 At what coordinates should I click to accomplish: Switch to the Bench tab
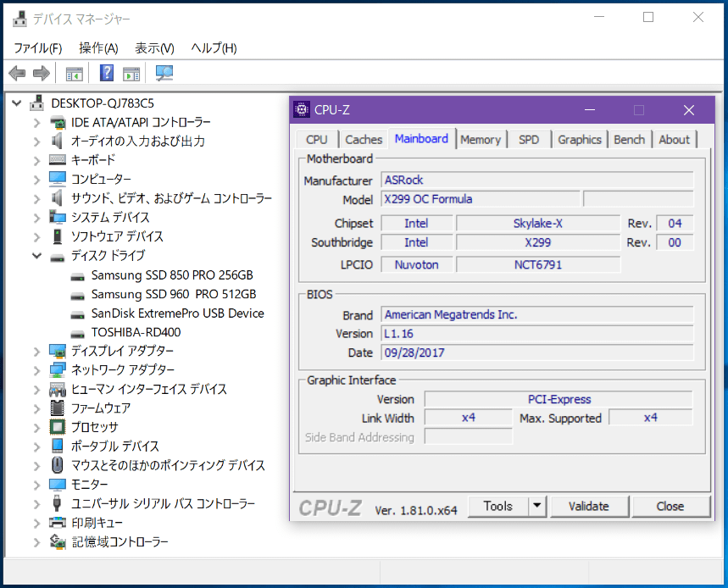click(x=629, y=140)
